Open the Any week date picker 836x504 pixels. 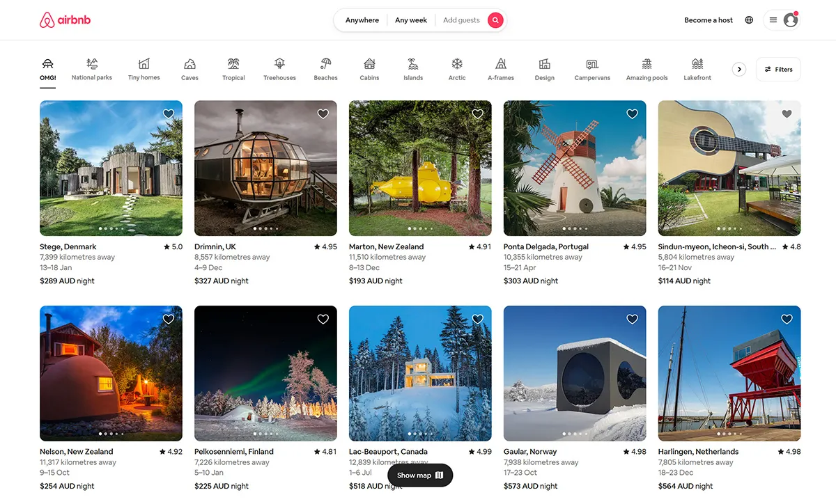(x=411, y=20)
